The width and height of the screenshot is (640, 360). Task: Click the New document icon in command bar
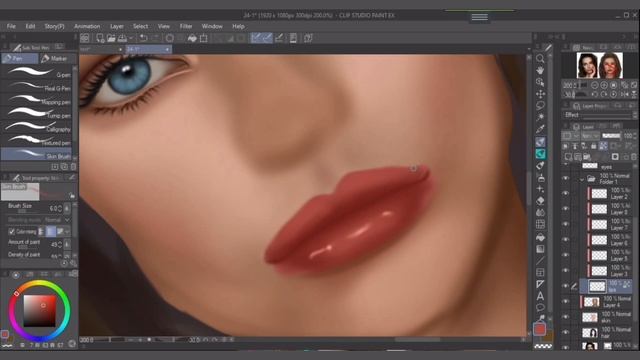100,38
